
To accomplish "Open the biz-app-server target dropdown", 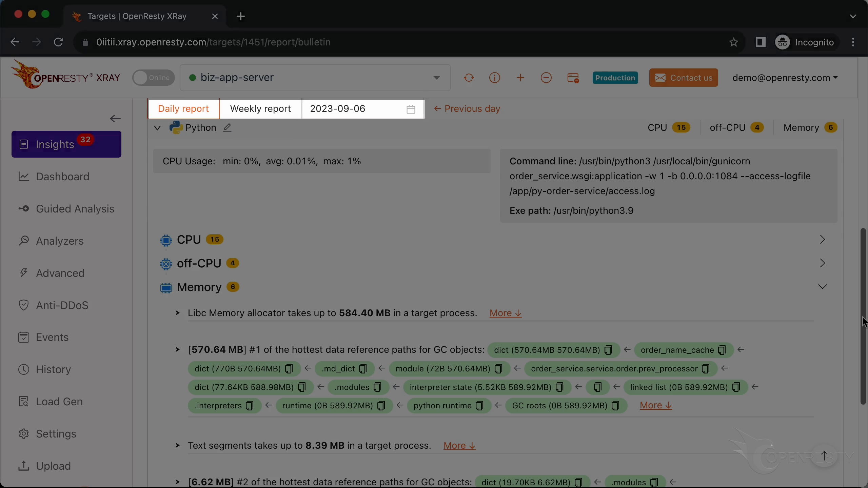I will tap(315, 78).
